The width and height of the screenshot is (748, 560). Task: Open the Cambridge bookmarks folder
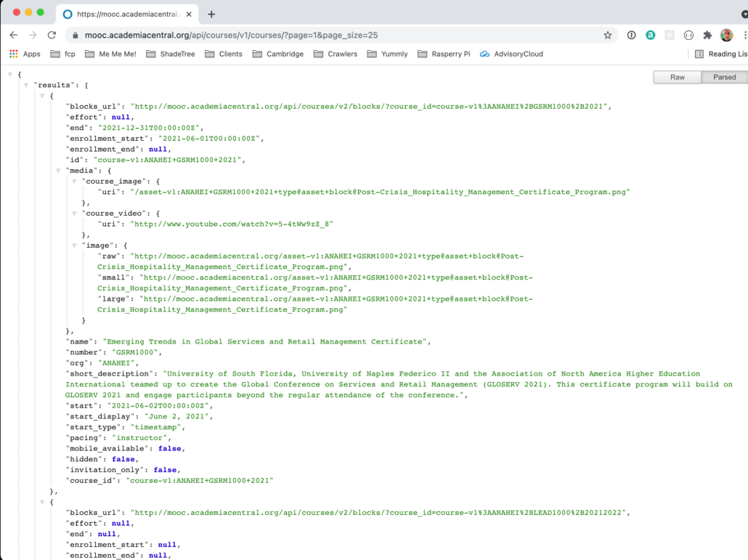click(278, 54)
